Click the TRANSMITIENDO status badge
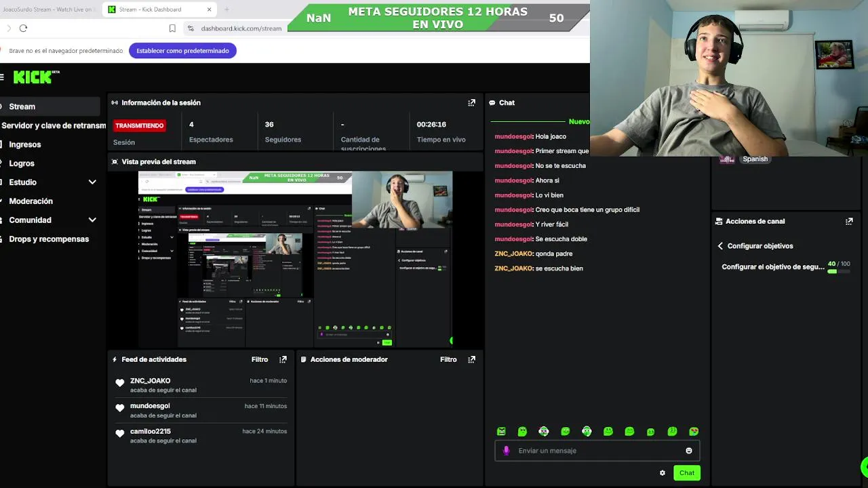868x488 pixels. point(140,125)
